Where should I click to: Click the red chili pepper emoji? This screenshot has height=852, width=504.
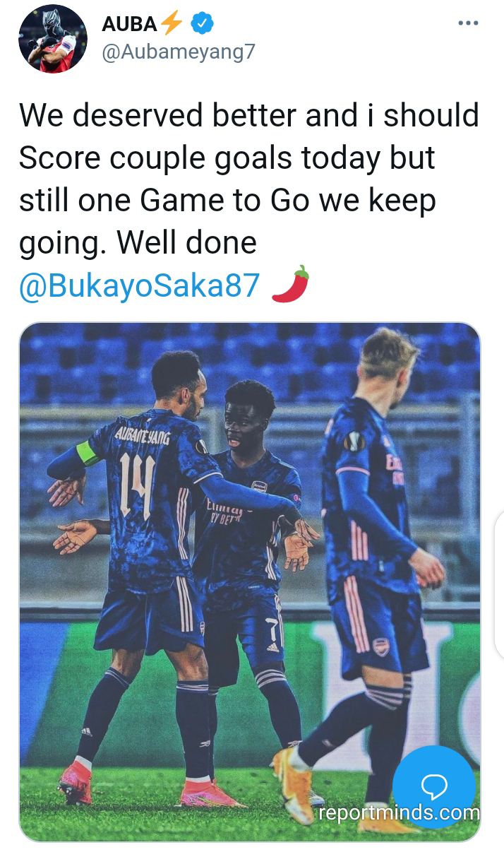pos(291,284)
